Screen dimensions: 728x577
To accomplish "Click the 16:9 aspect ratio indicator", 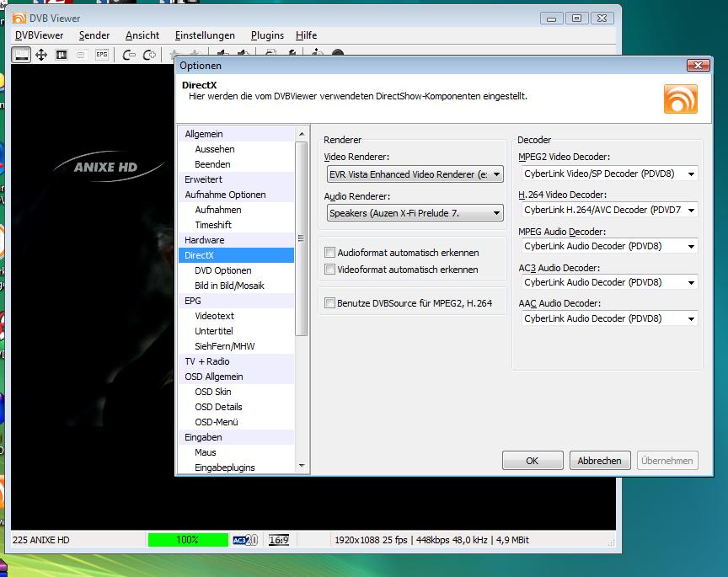I will (x=279, y=540).
